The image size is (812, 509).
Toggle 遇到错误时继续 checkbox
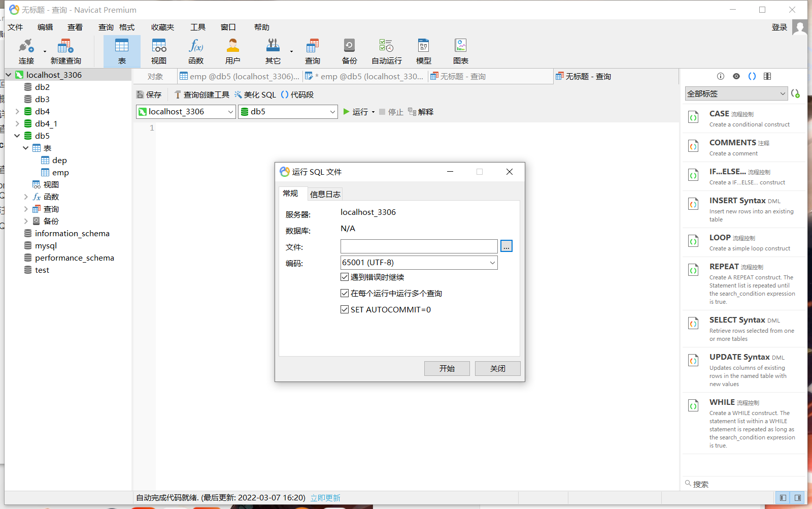pyautogui.click(x=345, y=277)
